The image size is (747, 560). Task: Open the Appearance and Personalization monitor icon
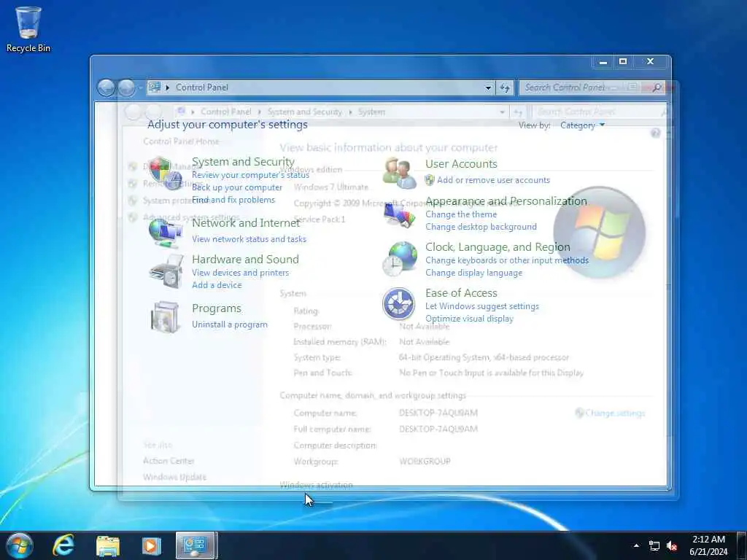(399, 215)
